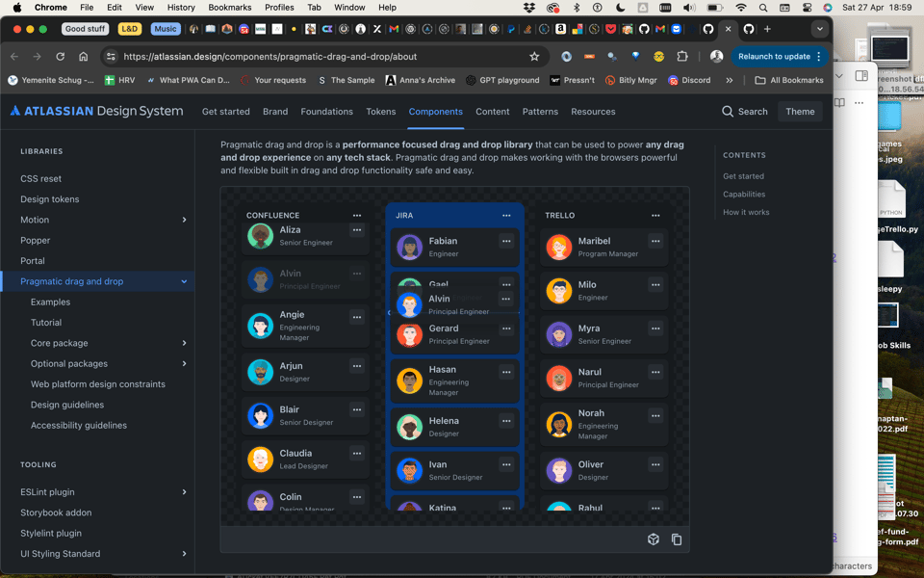Screen dimensions: 924x578
Task: Open the TRELLO column overflow menu
Action: tap(655, 215)
